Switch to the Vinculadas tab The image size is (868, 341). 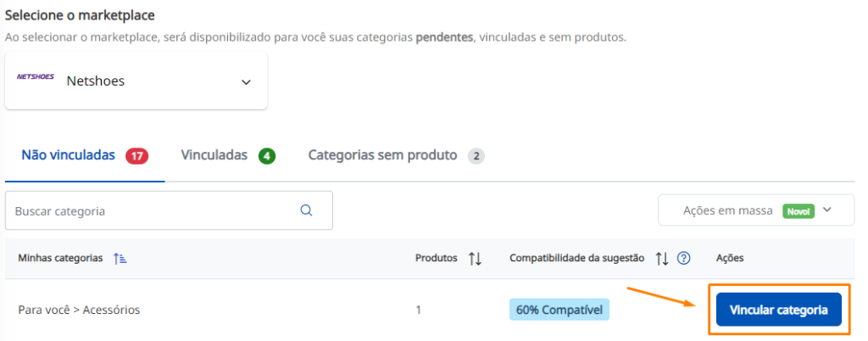click(214, 155)
